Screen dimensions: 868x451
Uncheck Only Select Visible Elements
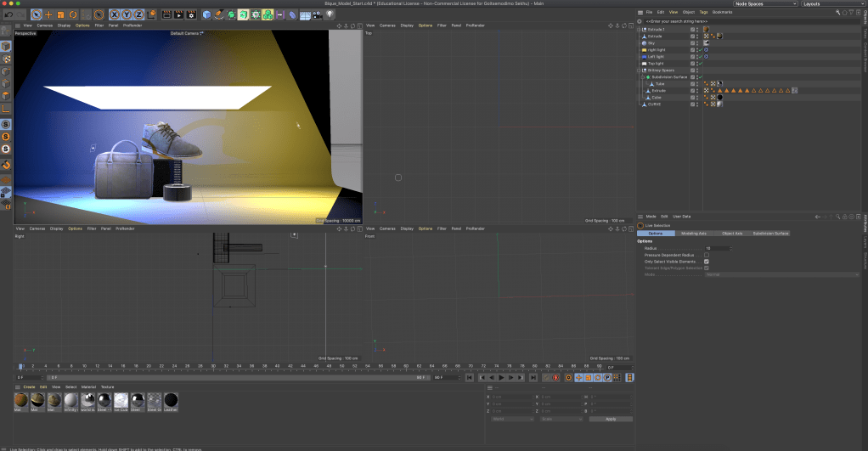706,262
